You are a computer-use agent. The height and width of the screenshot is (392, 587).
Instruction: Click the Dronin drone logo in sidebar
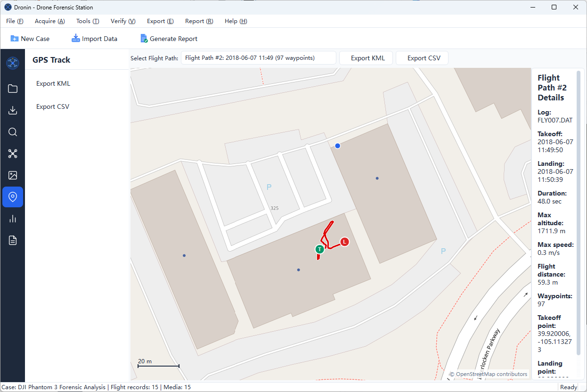pos(13,63)
